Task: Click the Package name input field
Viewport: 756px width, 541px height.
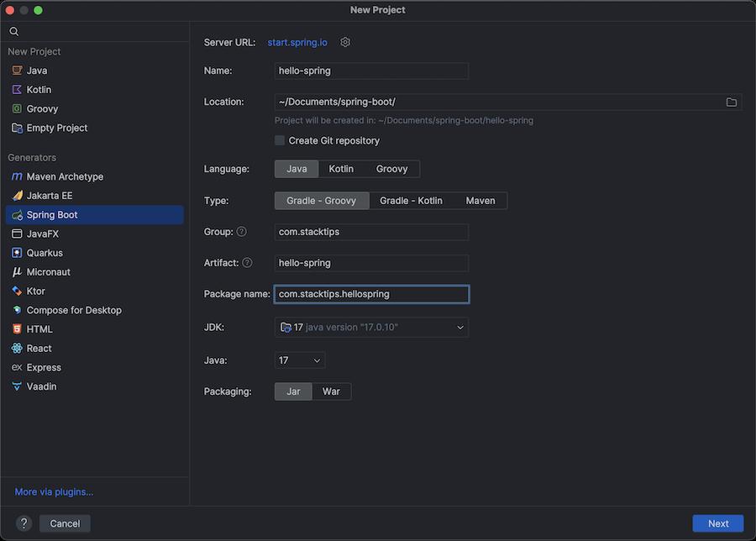Action: coord(371,294)
